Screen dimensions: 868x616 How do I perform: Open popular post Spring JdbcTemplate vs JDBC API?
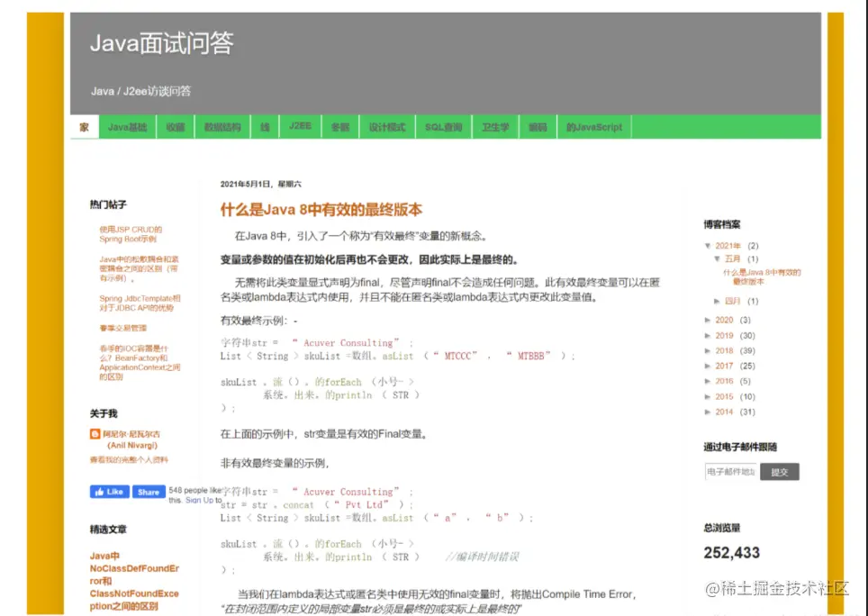(140, 303)
